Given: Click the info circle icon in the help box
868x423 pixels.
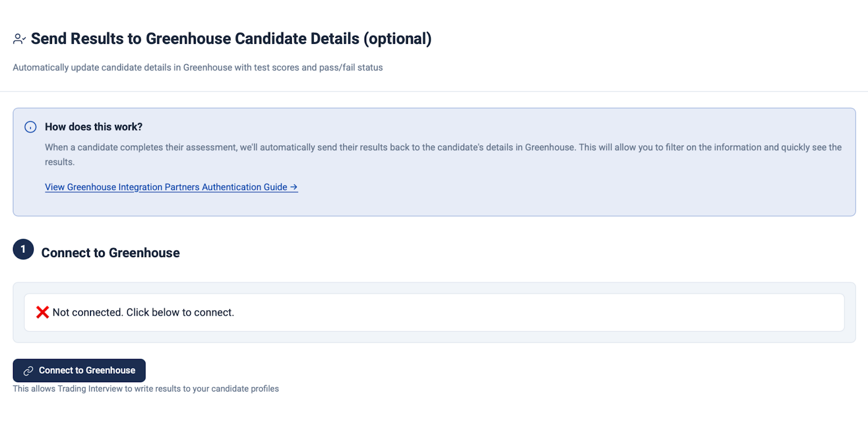Looking at the screenshot, I should (x=30, y=127).
